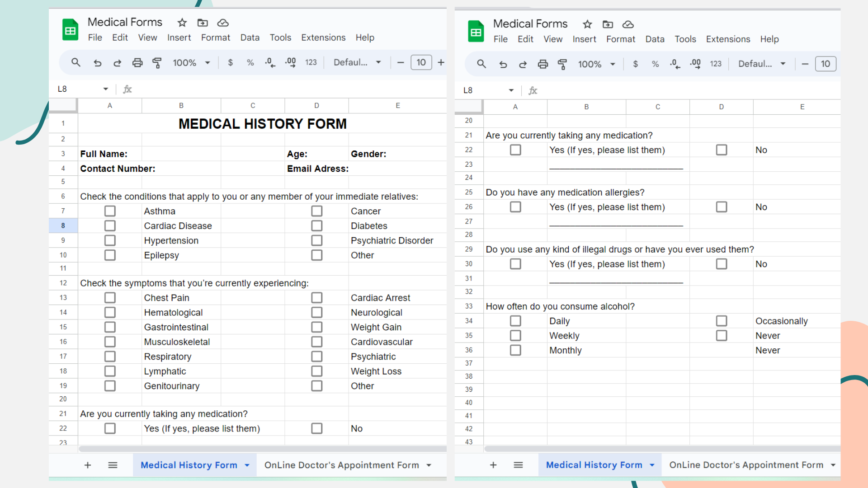The height and width of the screenshot is (488, 868).
Task: Click the cloud status icon in right window
Action: (x=628, y=24)
